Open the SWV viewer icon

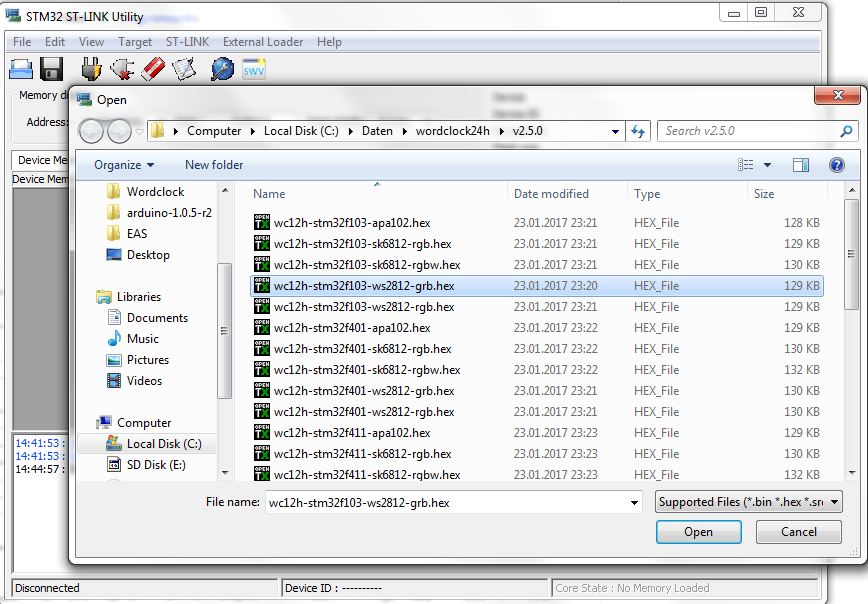pos(254,69)
